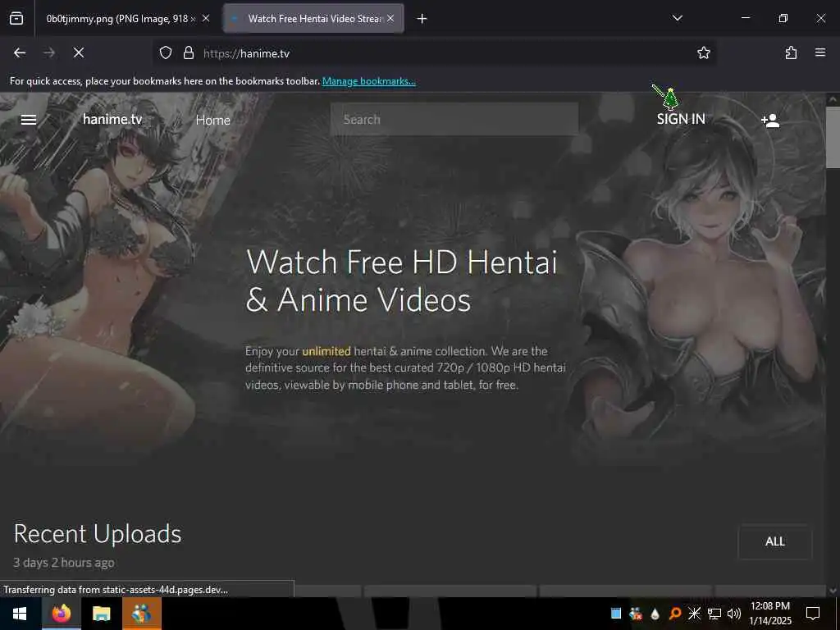This screenshot has width=840, height=630.
Task: Click the Firefox taskbar icon
Action: [61, 614]
